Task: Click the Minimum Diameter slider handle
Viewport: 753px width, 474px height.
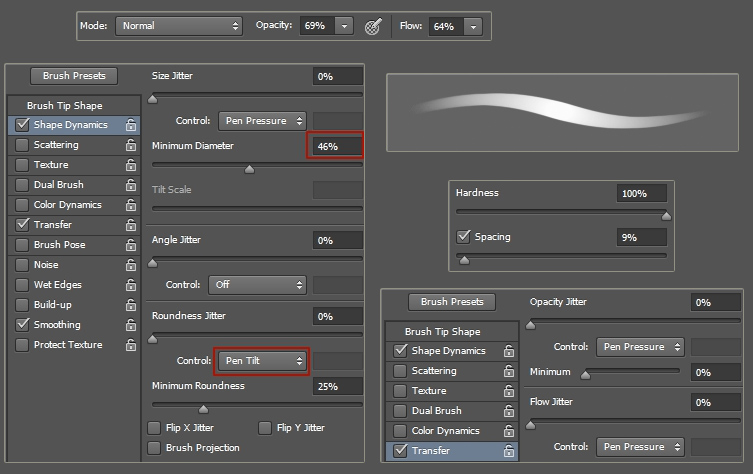Action: (249, 170)
